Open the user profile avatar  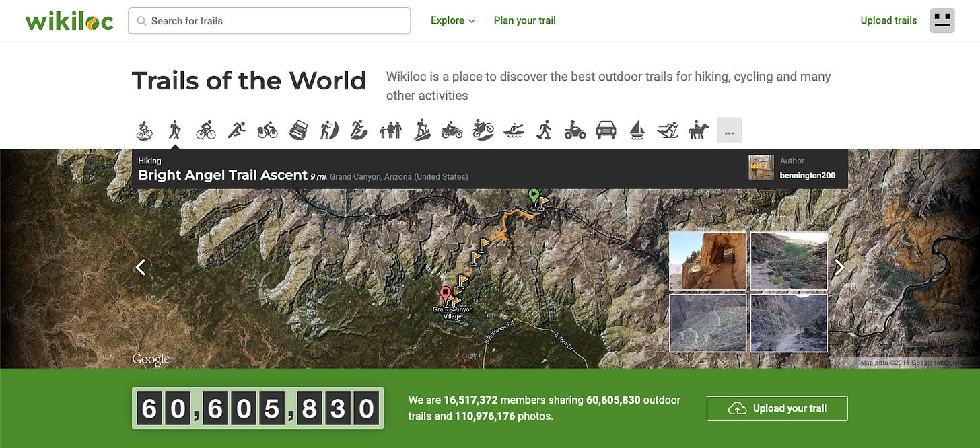coord(942,20)
